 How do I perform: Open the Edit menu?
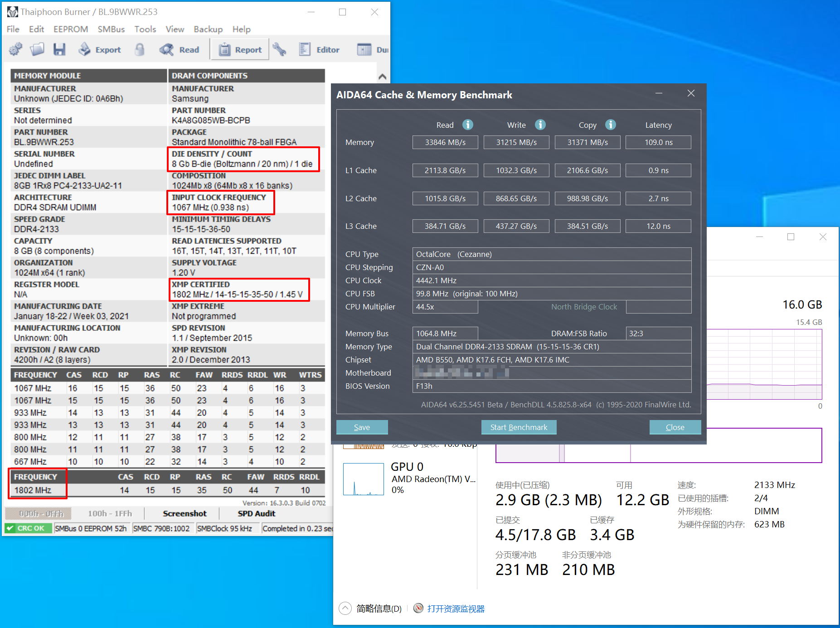[x=36, y=29]
